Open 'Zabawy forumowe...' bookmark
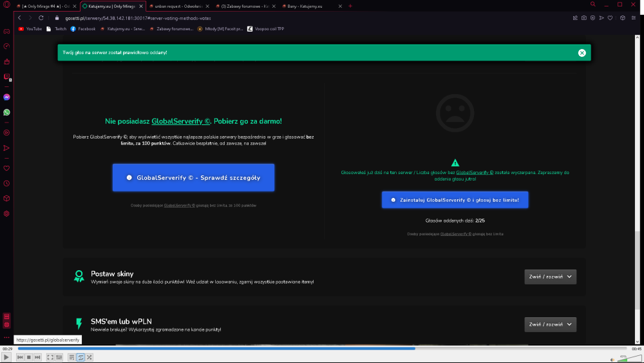Screen dimensions: 644x363 tap(172, 29)
